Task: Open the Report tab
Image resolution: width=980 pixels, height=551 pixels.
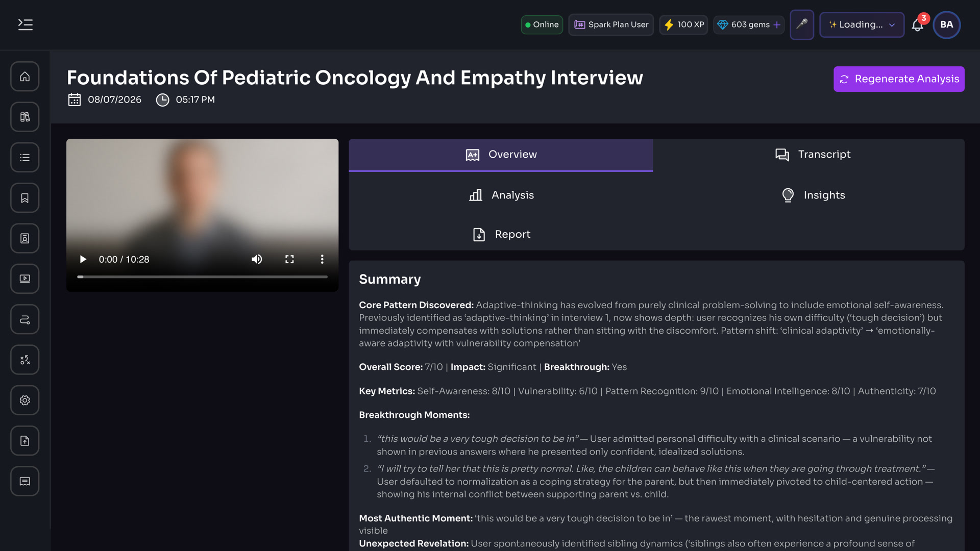Action: pos(501,234)
